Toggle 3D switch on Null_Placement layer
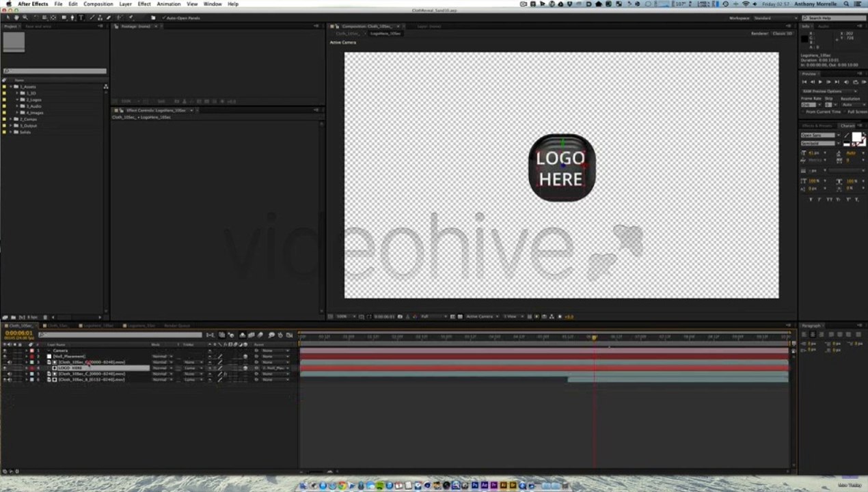868x492 pixels. coord(245,356)
